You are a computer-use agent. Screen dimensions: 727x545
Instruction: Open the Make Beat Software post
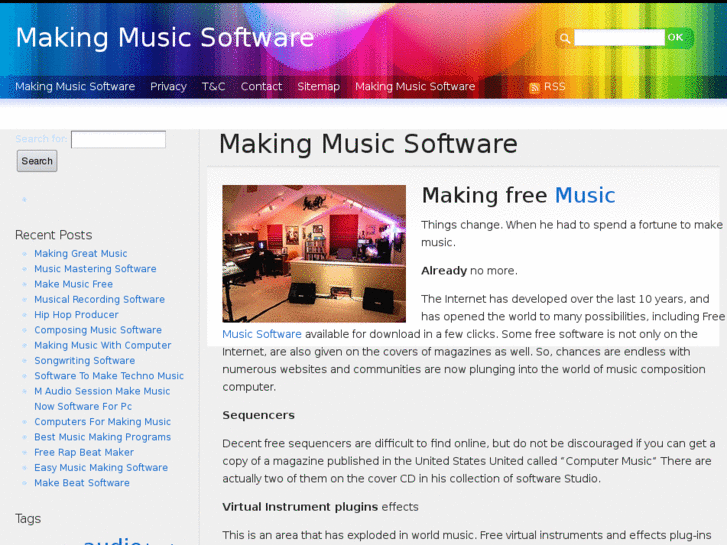click(82, 483)
